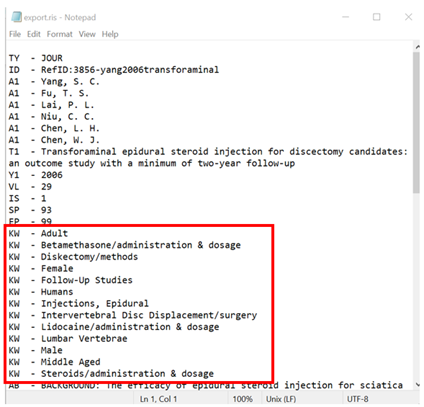
Task: Open the Format menu
Action: [x=59, y=34]
